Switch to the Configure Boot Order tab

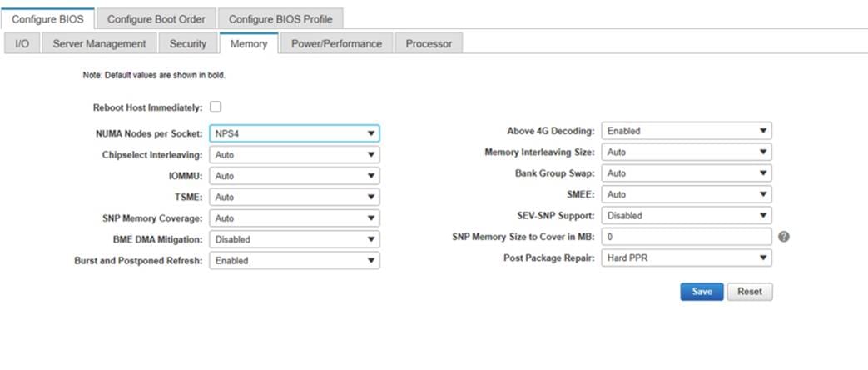(x=156, y=19)
